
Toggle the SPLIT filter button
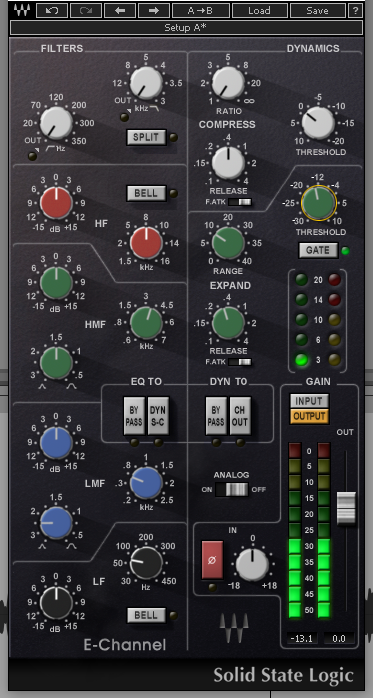pyautogui.click(x=146, y=137)
